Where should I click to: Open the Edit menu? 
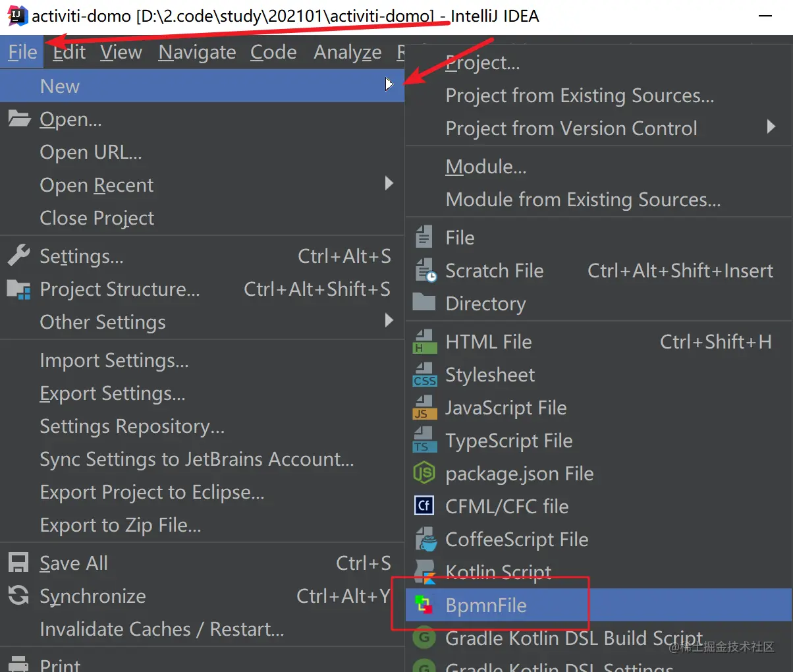point(69,52)
